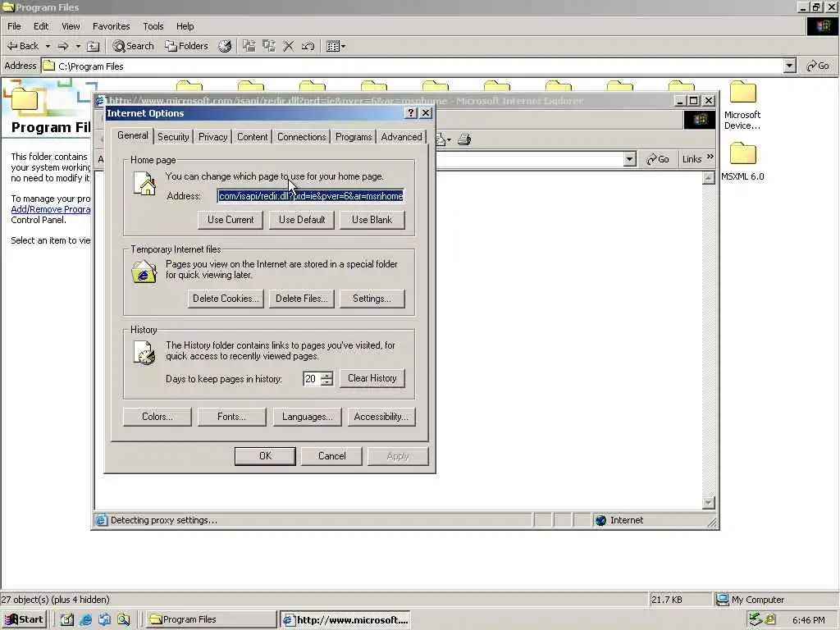Click Cancel in Internet Options

pos(331,456)
